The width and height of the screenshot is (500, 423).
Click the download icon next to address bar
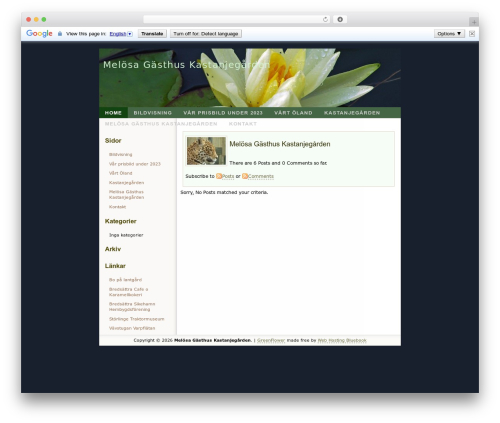(x=340, y=19)
